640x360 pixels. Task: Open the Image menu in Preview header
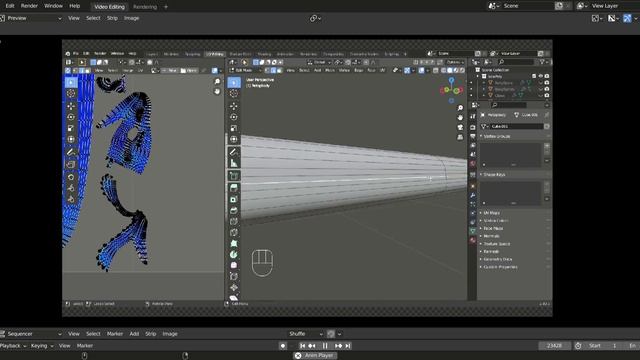[131, 18]
